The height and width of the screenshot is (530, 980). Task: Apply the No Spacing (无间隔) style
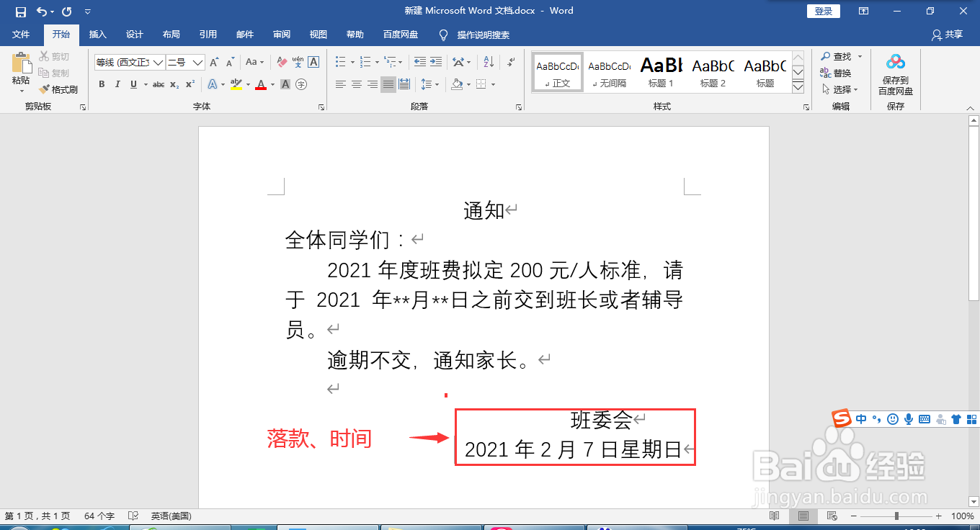[610, 72]
